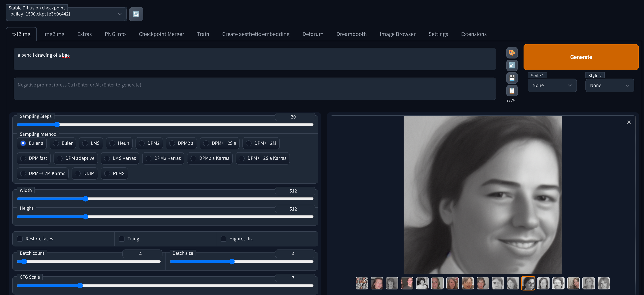Toggle the Highres. fix checkbox
644x295 pixels.
224,239
